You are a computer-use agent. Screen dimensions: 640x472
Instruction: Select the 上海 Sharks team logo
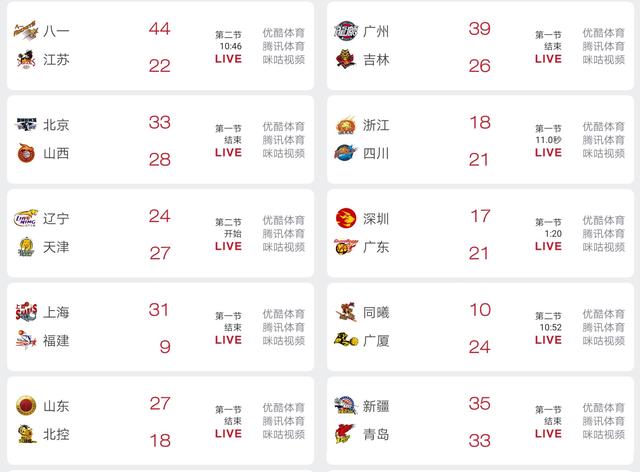(26, 312)
